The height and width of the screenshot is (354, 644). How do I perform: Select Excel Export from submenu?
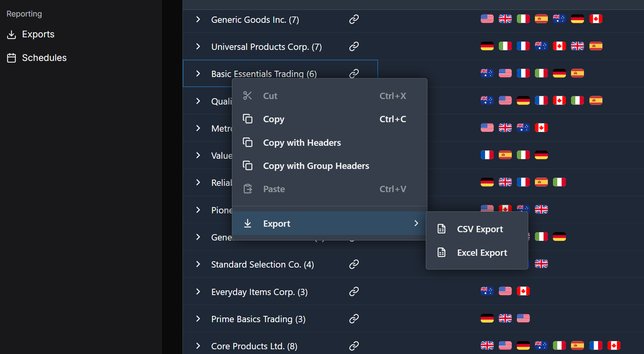pos(482,253)
